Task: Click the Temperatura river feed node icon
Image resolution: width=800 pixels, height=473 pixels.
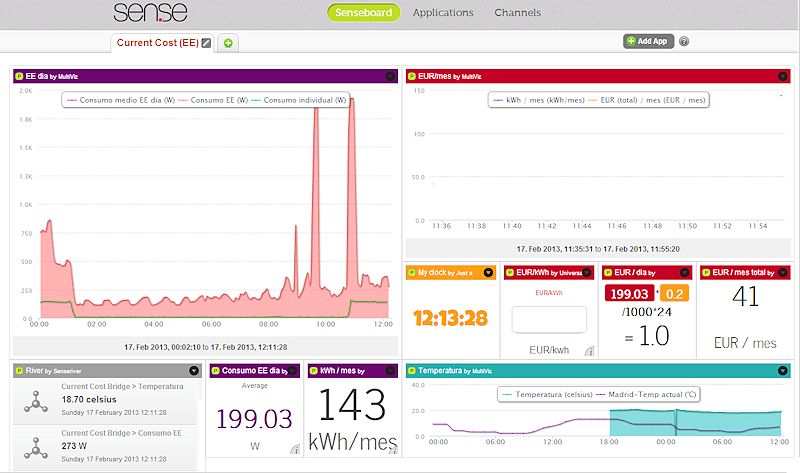Action: (36, 402)
